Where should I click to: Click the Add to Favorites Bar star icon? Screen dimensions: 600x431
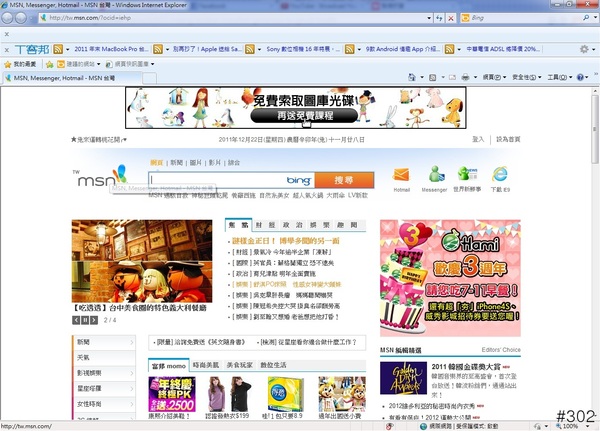click(49, 64)
